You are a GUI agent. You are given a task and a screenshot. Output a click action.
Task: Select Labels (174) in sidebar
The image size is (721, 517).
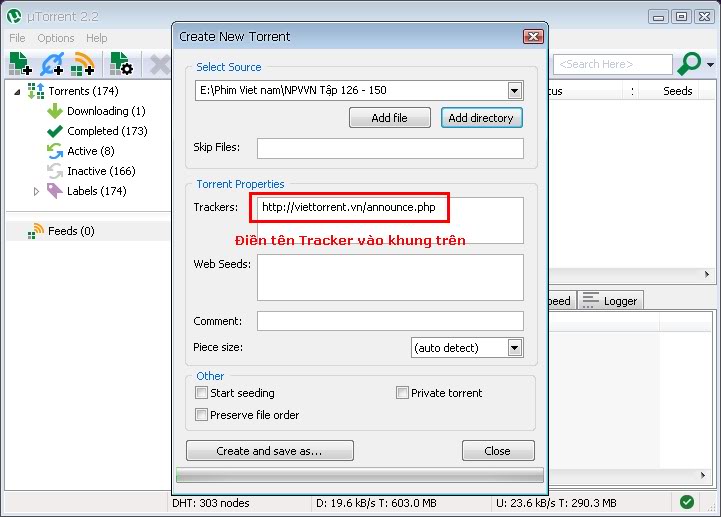[97, 191]
